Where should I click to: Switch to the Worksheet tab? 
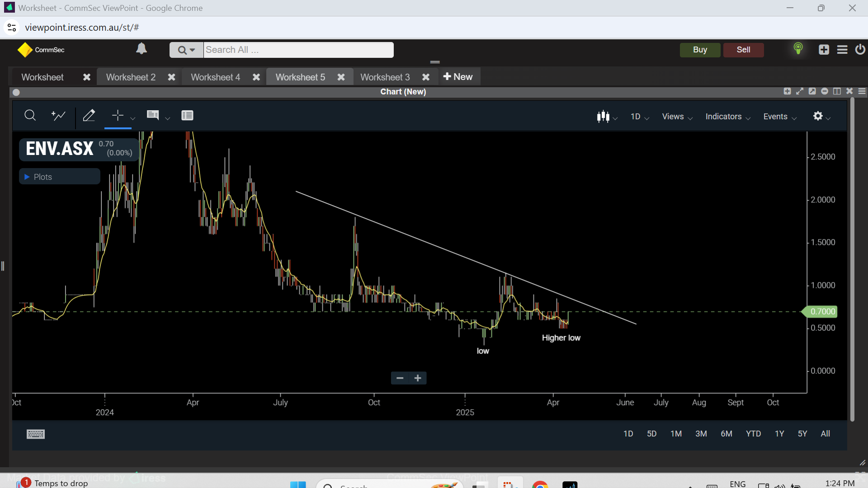pyautogui.click(x=42, y=77)
